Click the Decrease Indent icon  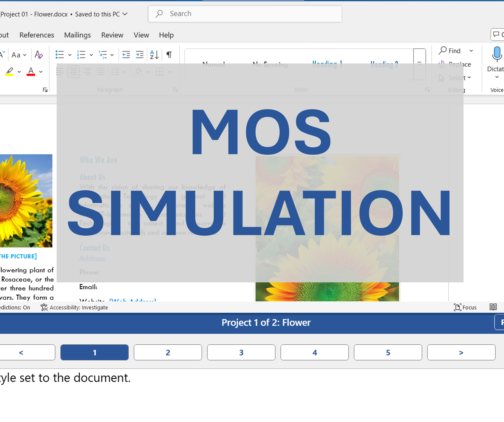[126, 55]
